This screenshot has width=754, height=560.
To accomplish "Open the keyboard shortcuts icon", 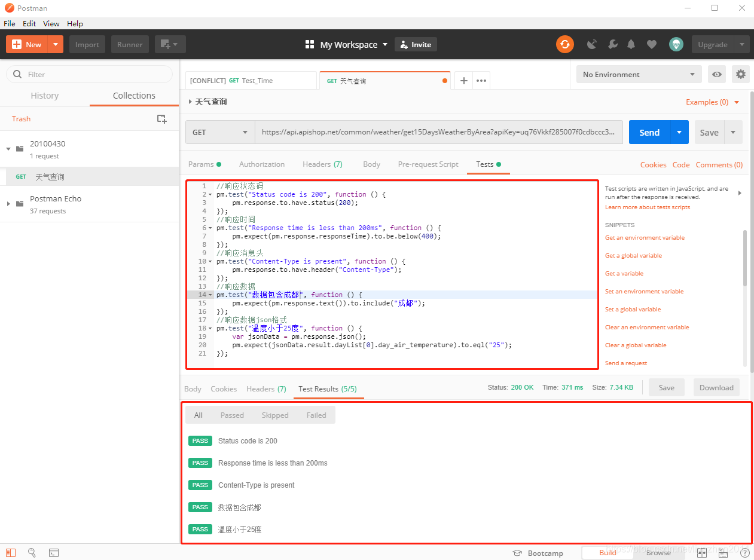I will tap(723, 553).
